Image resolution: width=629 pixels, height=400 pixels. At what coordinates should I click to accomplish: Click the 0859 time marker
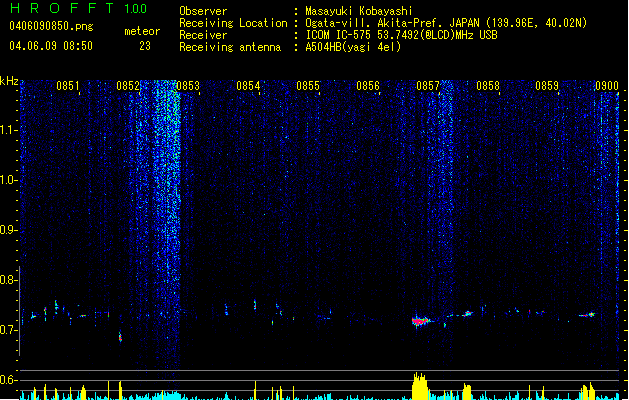tap(547, 86)
